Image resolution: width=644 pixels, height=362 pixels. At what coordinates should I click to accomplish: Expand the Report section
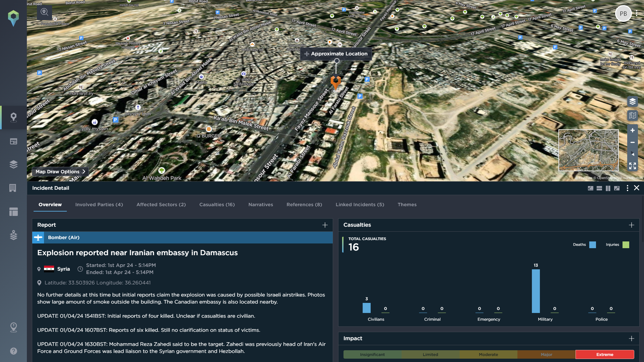pyautogui.click(x=325, y=225)
